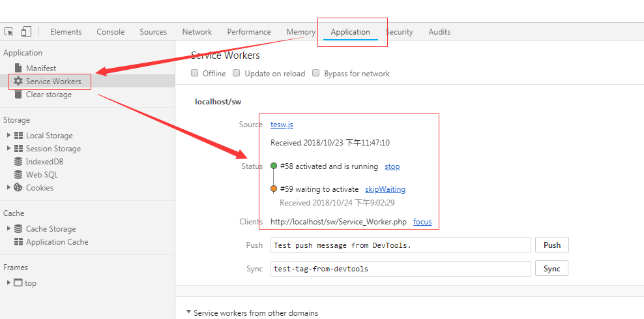Screen dimensions: 644x319
Task: Click the Application Cache grid icon
Action: [18, 242]
